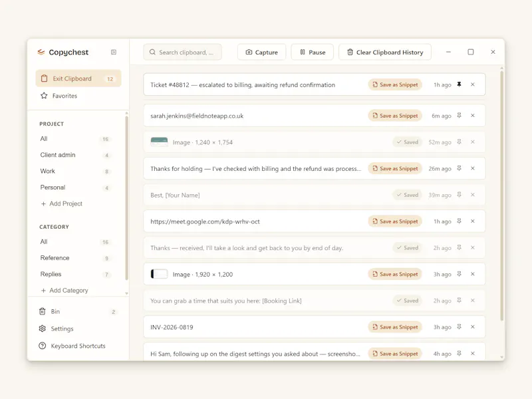Delete the Best, [Your Name] entry

coord(473,195)
